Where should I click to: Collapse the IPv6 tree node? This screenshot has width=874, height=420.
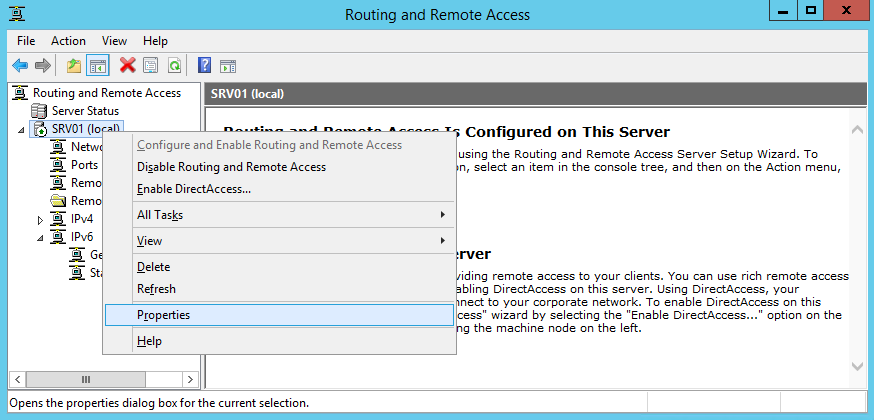coord(41,237)
